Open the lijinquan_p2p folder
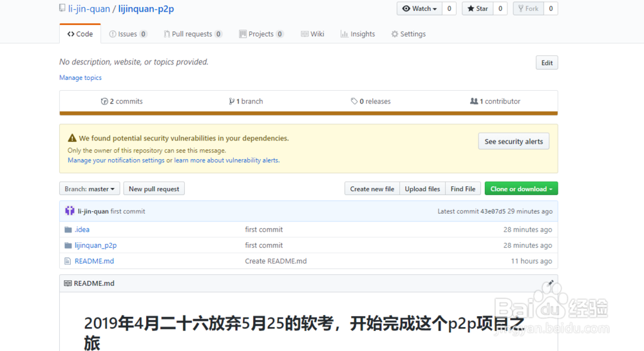Screen dimensions: 644x351 (96, 245)
